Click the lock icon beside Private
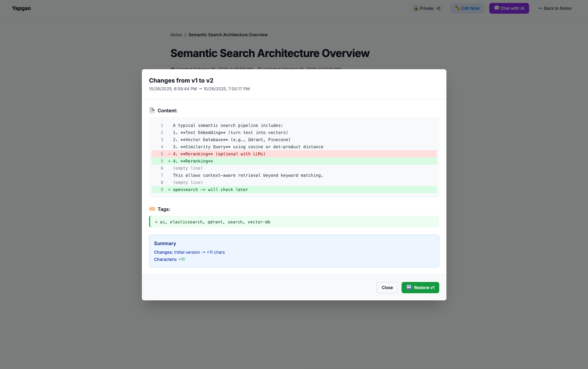 pyautogui.click(x=416, y=8)
